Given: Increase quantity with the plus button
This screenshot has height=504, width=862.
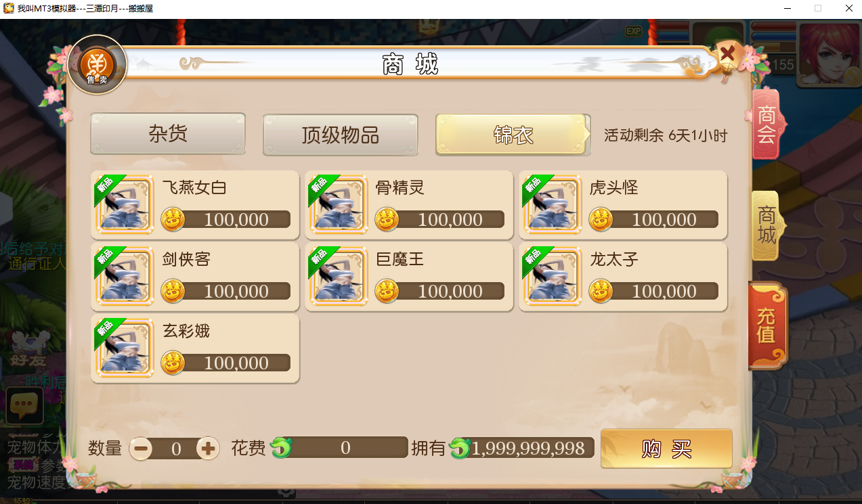Looking at the screenshot, I should [208, 448].
